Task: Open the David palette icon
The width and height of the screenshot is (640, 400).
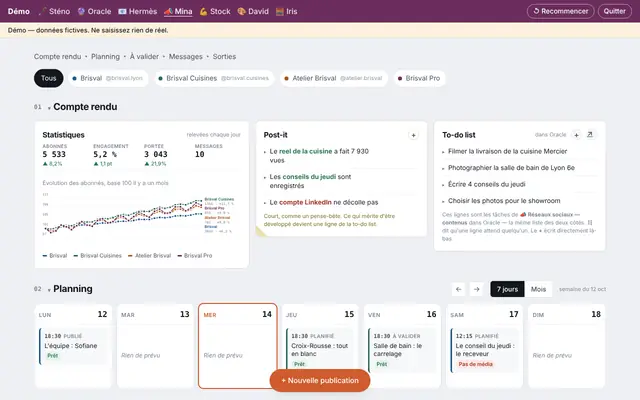Action: pos(242,11)
